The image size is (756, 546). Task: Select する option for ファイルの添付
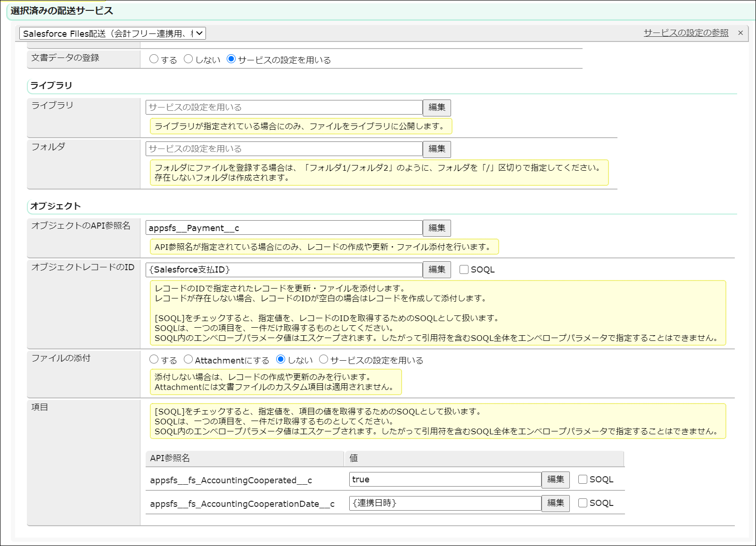154,360
